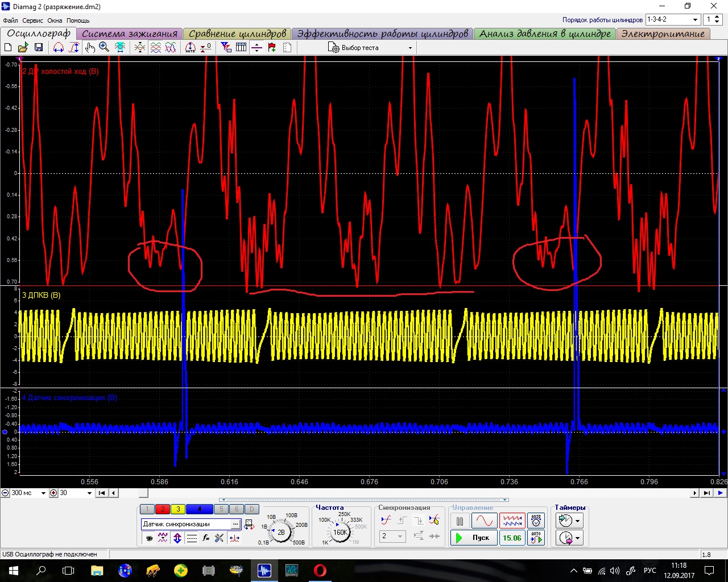Switch to the Система зажигания tab

130,34
